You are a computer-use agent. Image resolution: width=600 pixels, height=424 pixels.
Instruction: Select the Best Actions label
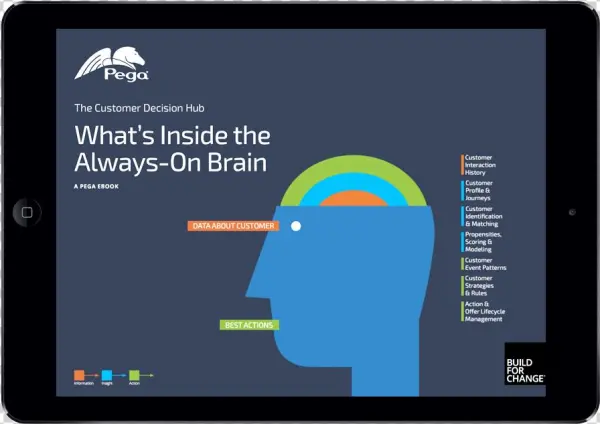tap(249, 325)
